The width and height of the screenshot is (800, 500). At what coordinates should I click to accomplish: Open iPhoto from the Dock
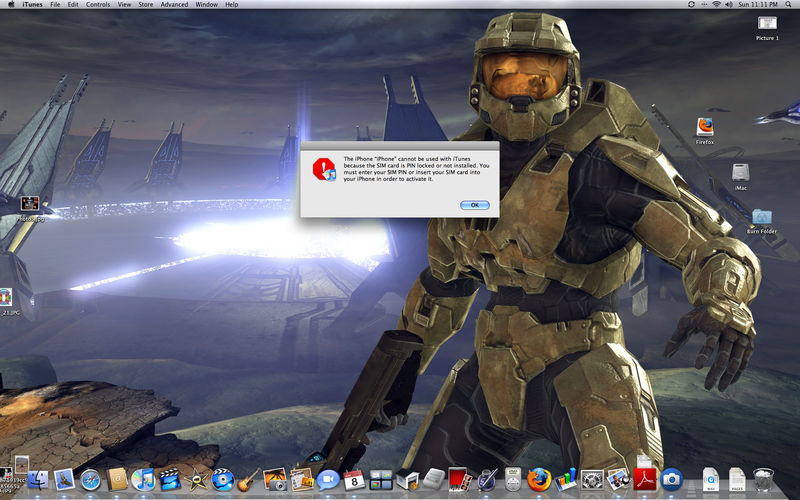276,480
